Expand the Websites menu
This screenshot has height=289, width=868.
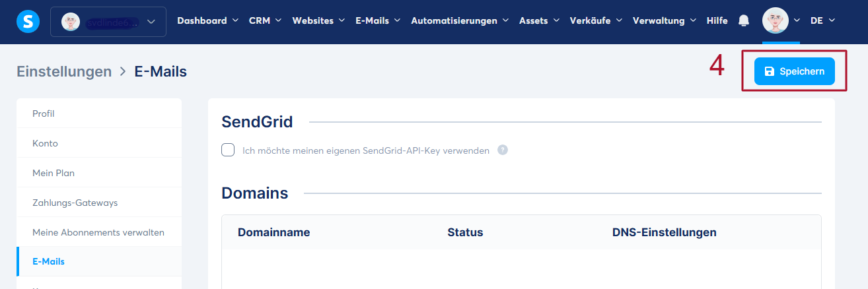[x=318, y=21]
